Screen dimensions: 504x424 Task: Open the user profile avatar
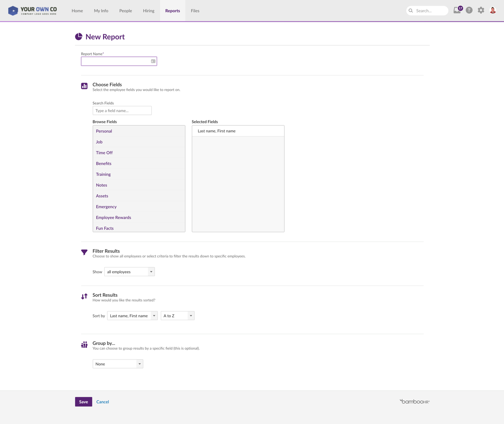(493, 11)
